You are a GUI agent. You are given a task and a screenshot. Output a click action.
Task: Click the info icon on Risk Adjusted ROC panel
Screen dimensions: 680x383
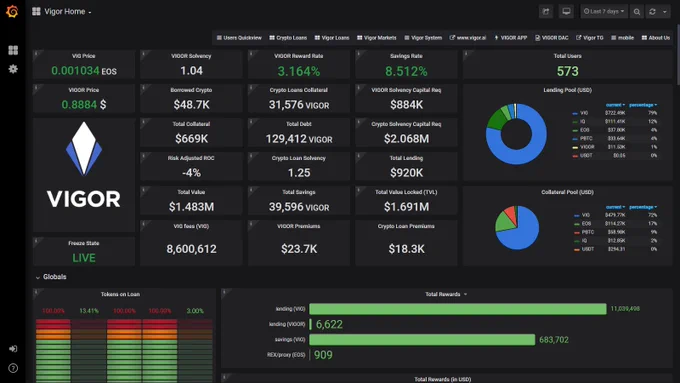pos(143,156)
